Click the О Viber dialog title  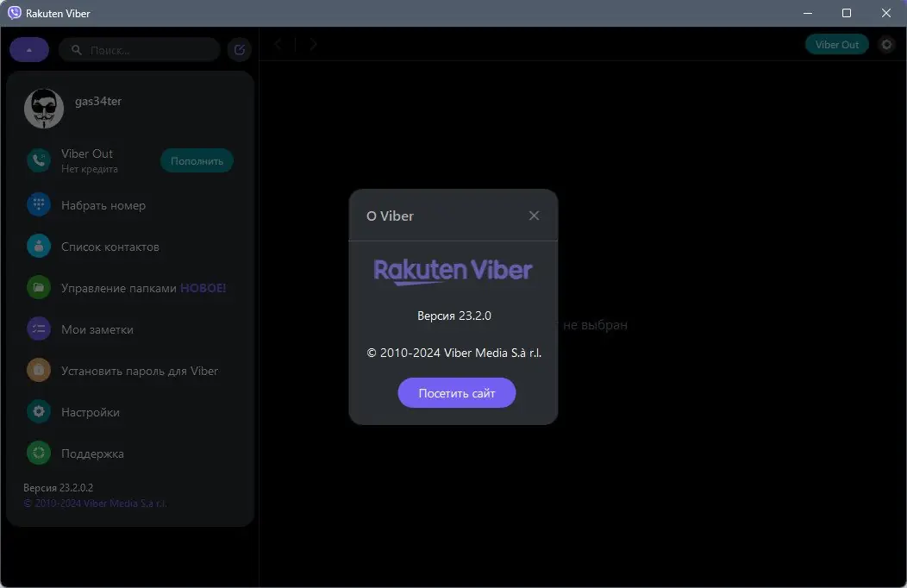390,216
